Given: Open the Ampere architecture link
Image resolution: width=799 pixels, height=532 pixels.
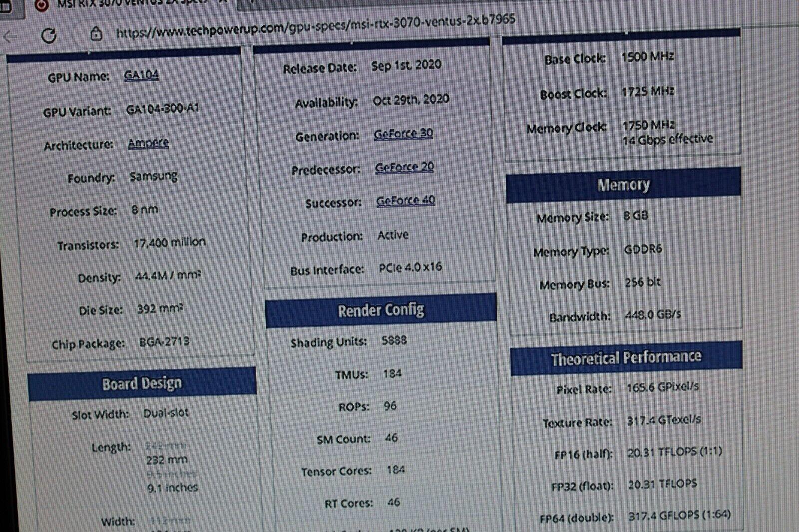Looking at the screenshot, I should pyautogui.click(x=148, y=143).
